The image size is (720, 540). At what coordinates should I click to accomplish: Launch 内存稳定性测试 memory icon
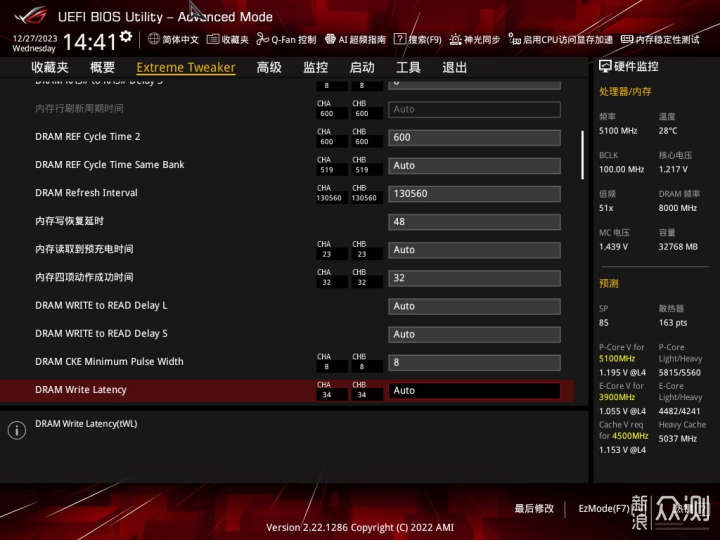click(x=627, y=39)
